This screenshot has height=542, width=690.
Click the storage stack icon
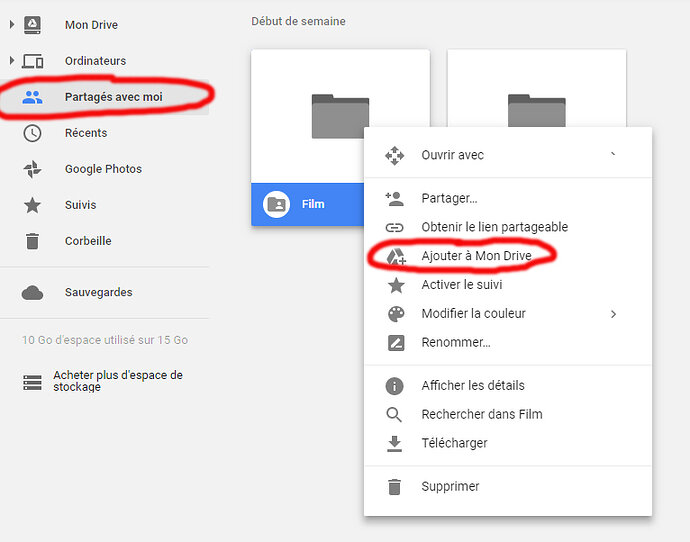pyautogui.click(x=32, y=383)
